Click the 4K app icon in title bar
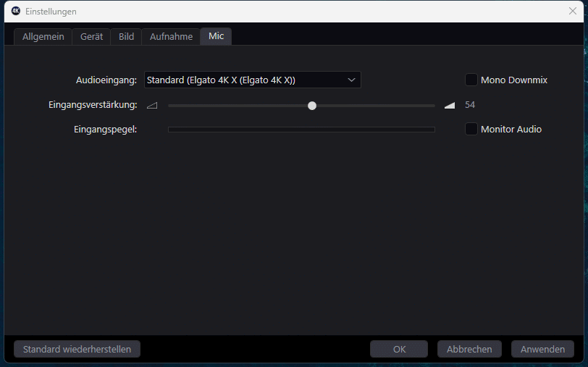Image resolution: width=588 pixels, height=367 pixels. pyautogui.click(x=15, y=12)
